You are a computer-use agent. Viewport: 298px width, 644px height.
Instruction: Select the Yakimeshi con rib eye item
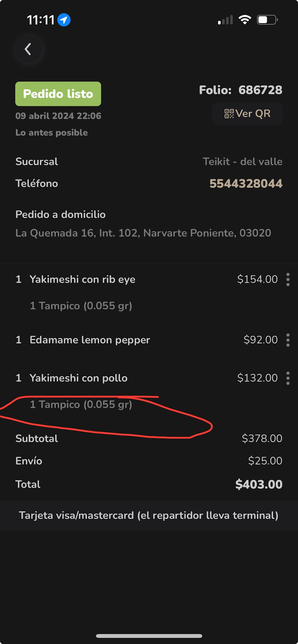coord(82,279)
